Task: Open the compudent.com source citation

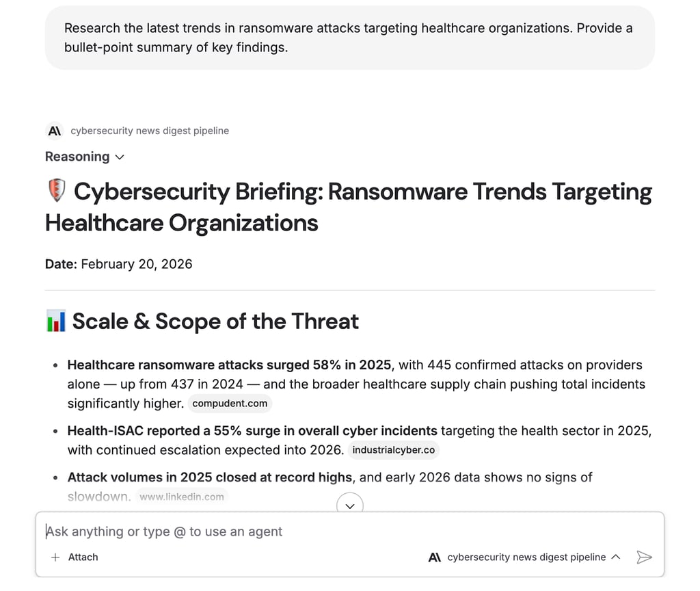Action: (x=230, y=404)
